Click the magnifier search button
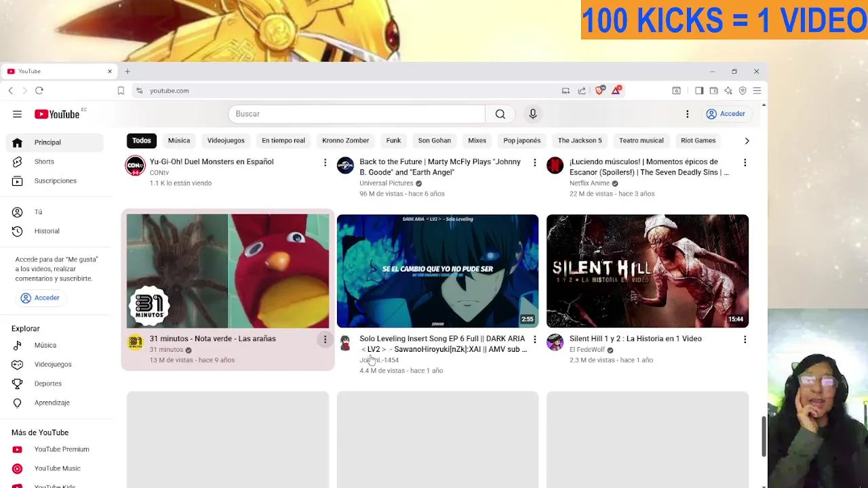Viewport: 868px width, 488px height. pyautogui.click(x=500, y=114)
